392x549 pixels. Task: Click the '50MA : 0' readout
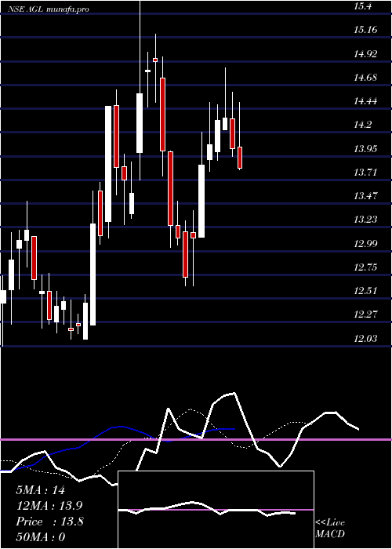tap(40, 537)
